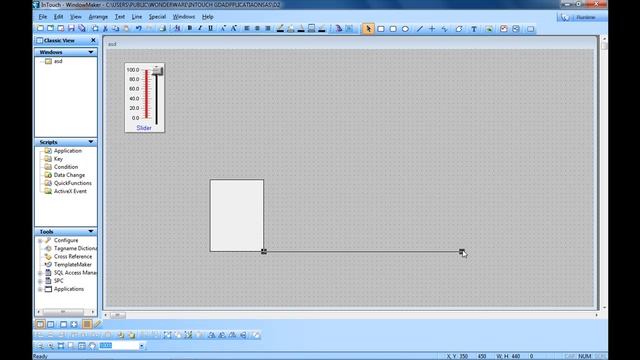
Task: Toggle Italic text formatting
Action: click(200, 28)
